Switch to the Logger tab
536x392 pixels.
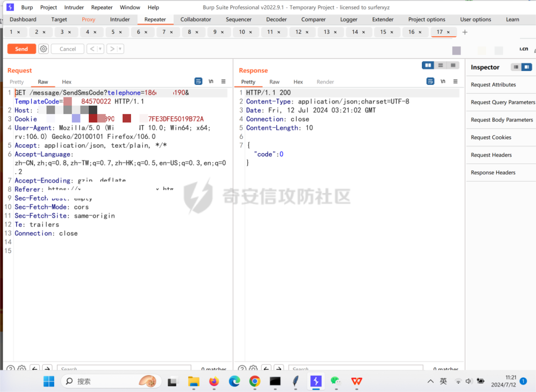(x=349, y=19)
